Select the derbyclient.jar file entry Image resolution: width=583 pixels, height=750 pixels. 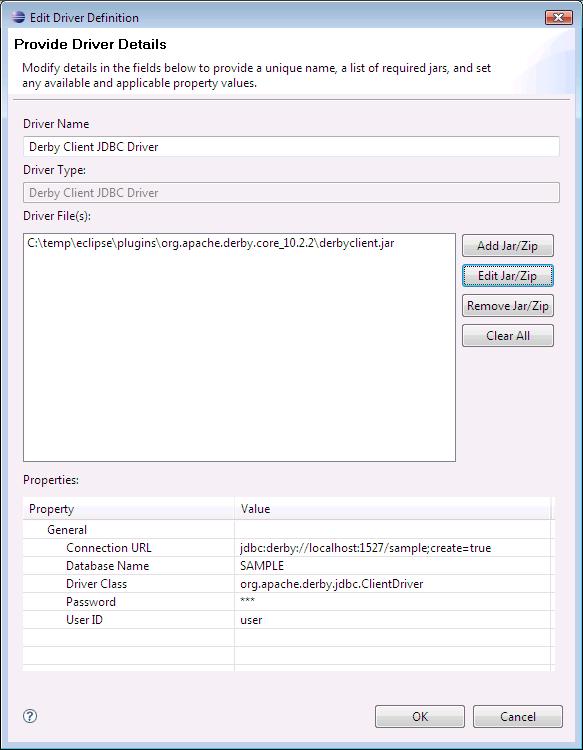210,243
